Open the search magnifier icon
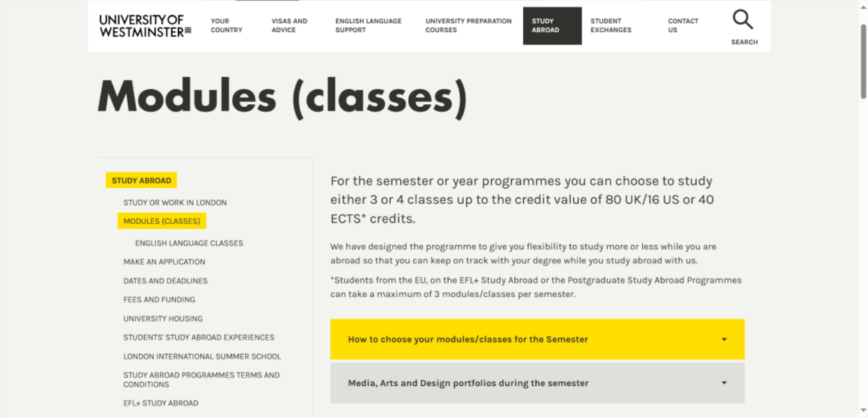868x418 pixels. click(743, 20)
